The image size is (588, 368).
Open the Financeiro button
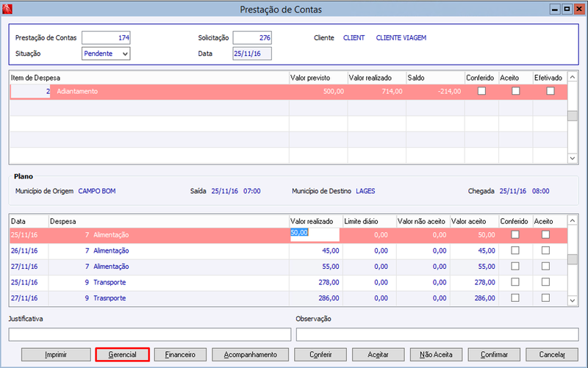(x=180, y=355)
